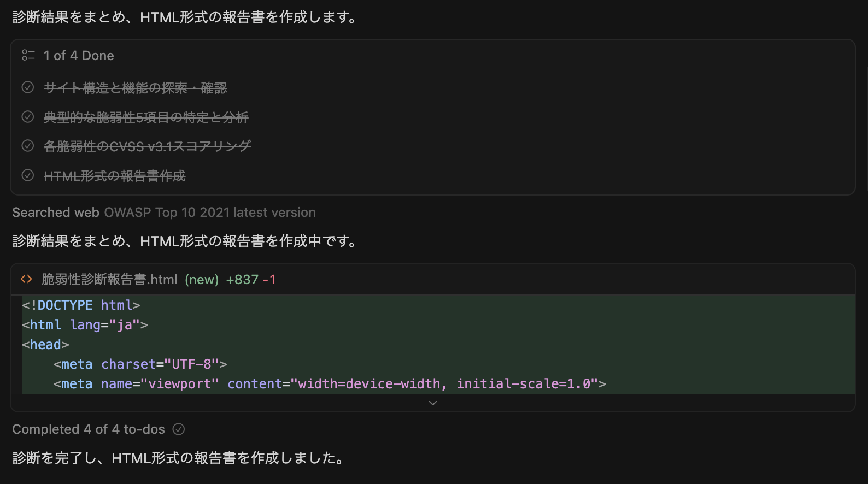Viewport: 868px width, 484px height.
Task: Click the Completed 4 of 4 to-dos text
Action: (89, 429)
